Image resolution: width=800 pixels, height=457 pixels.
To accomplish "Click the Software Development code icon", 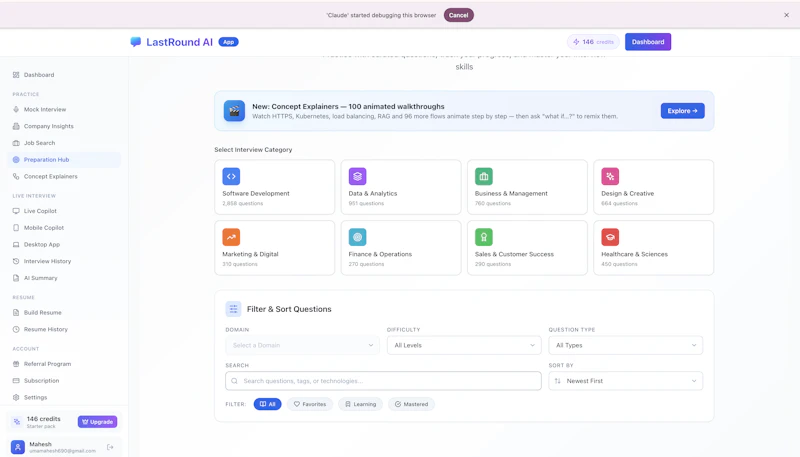I will (231, 176).
